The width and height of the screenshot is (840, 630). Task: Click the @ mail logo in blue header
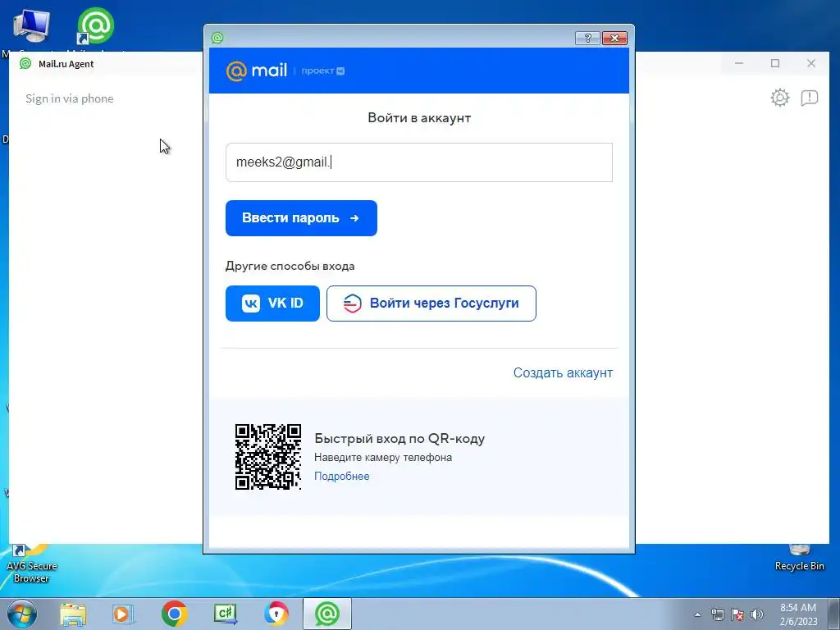tap(257, 71)
